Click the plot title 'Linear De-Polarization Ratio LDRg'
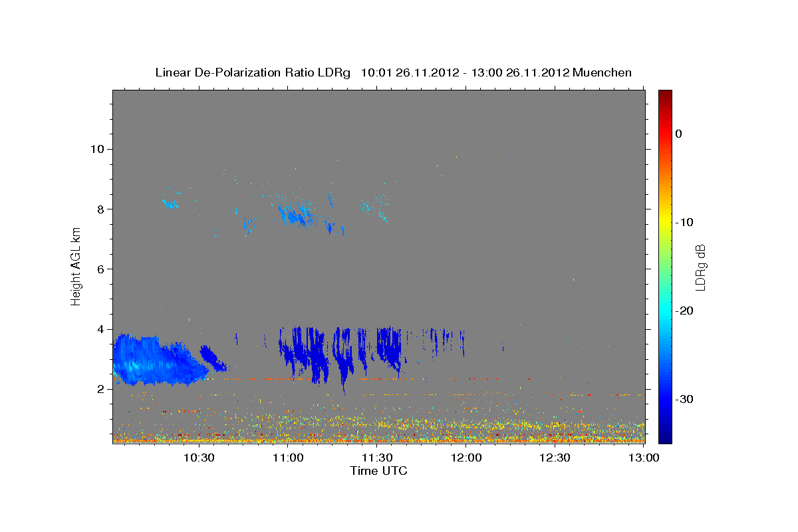 click(x=252, y=72)
